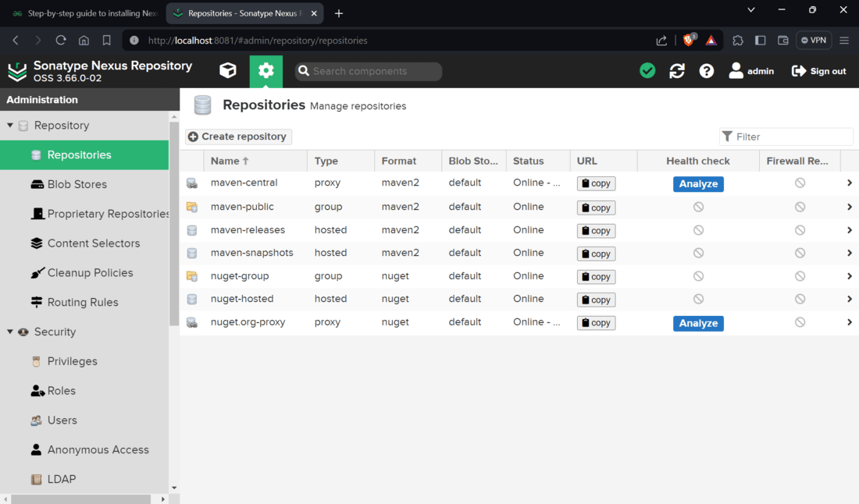The height and width of the screenshot is (504, 859).
Task: Open the Browse components panel icon
Action: [x=227, y=70]
